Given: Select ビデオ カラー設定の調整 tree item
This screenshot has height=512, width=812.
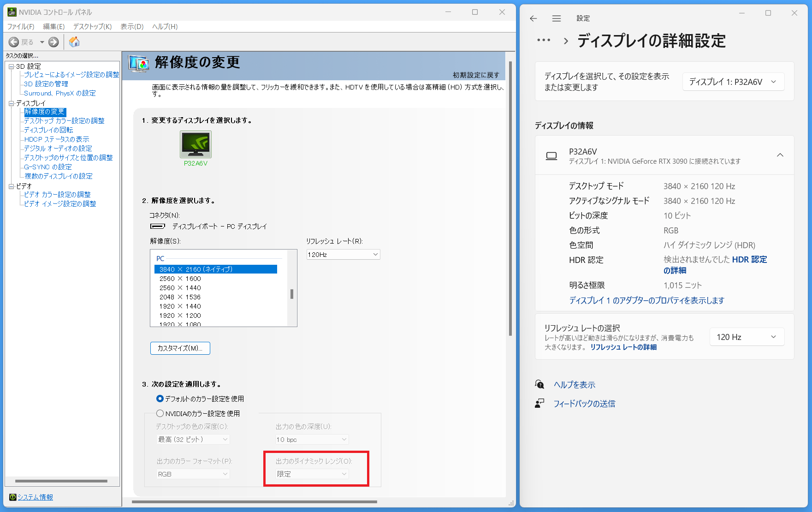Looking at the screenshot, I should pos(58,195).
